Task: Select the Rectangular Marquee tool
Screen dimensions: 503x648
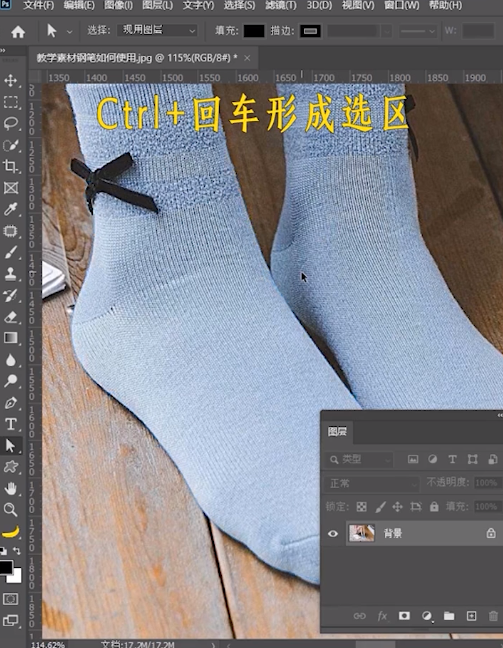Action: (11, 102)
